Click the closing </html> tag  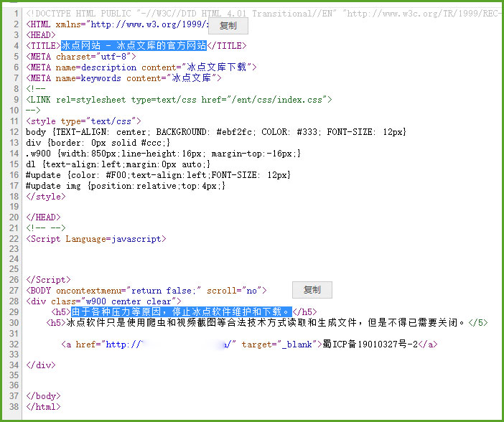(x=43, y=407)
